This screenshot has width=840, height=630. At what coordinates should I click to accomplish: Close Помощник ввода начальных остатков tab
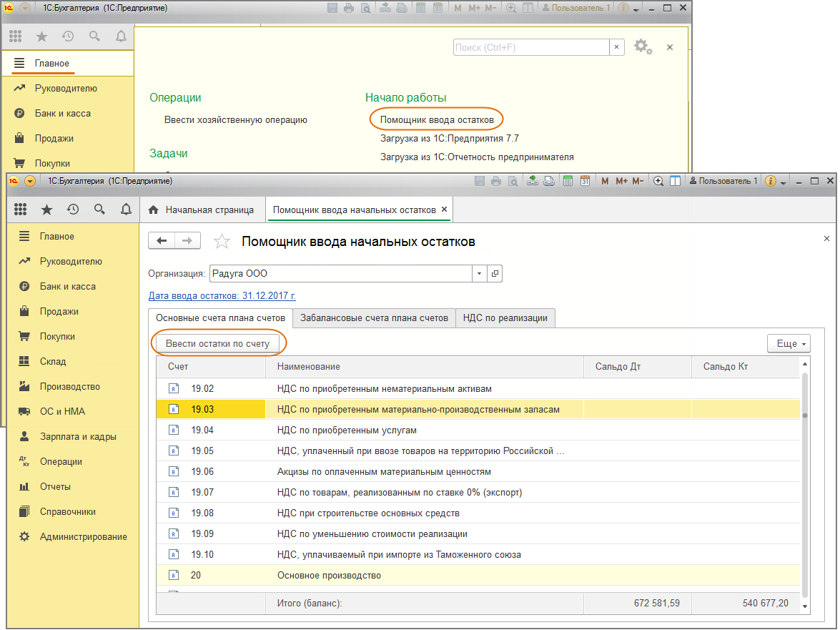coord(444,210)
